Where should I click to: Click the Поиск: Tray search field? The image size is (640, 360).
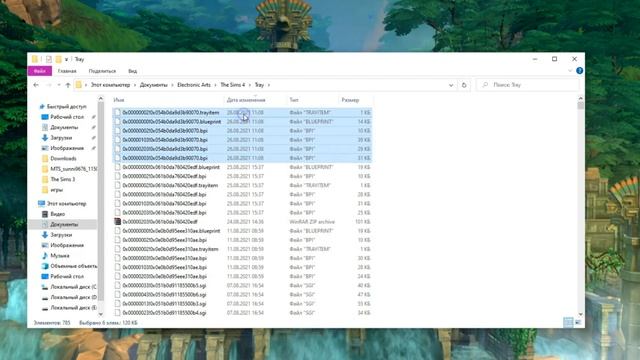pos(528,85)
